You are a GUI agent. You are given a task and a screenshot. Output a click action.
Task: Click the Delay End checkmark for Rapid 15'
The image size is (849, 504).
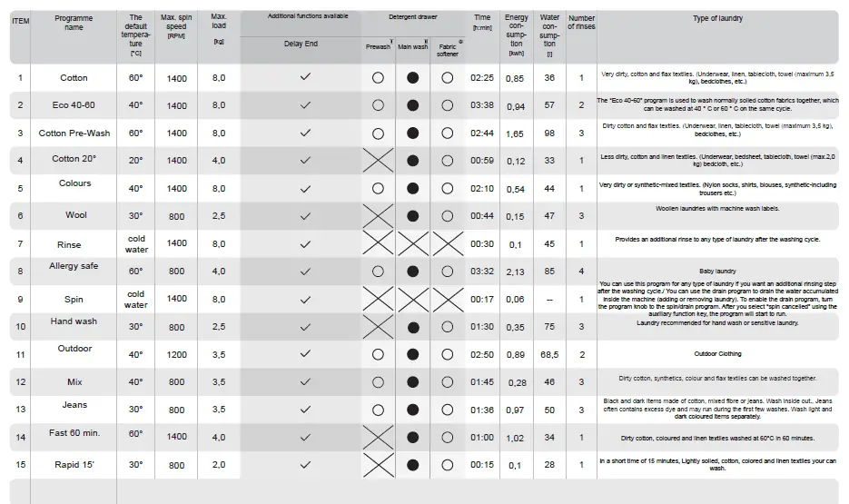pos(305,465)
